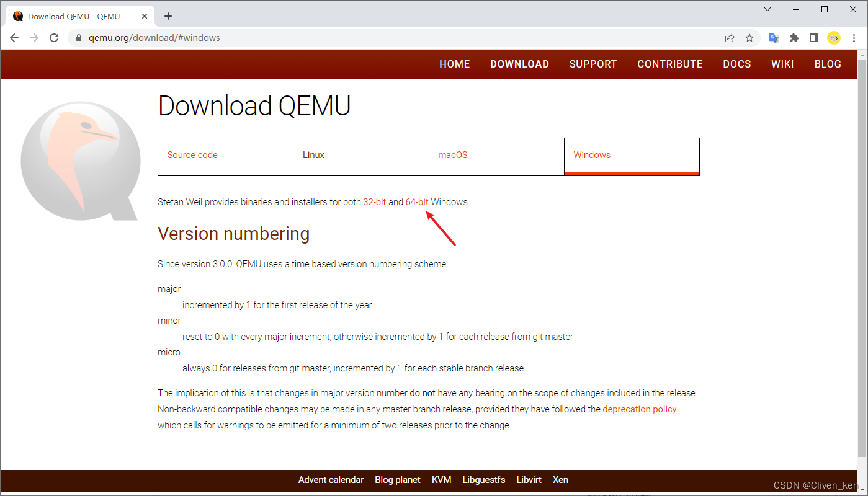Open Chrome's three-dot menu
This screenshot has width=868, height=496.
pos(854,38)
